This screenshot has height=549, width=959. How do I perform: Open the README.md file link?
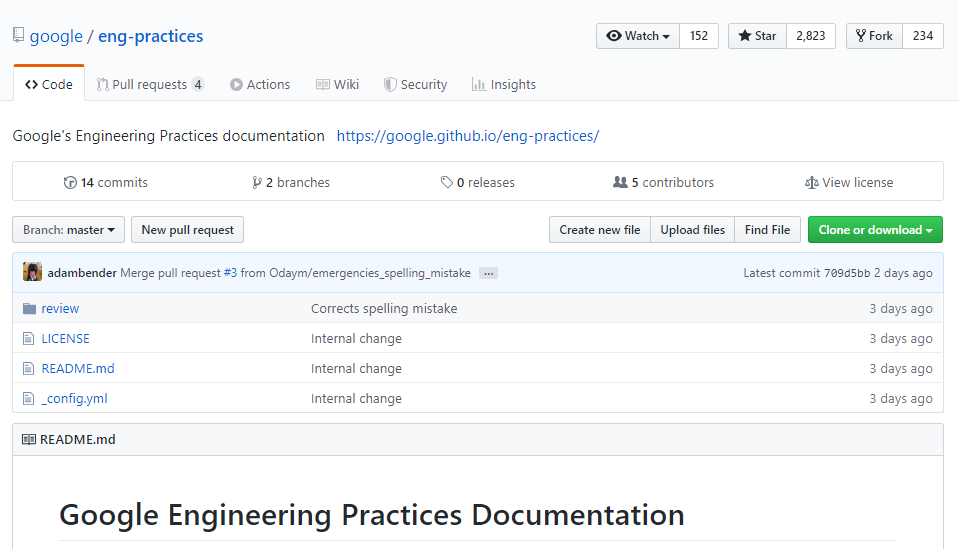[78, 369]
